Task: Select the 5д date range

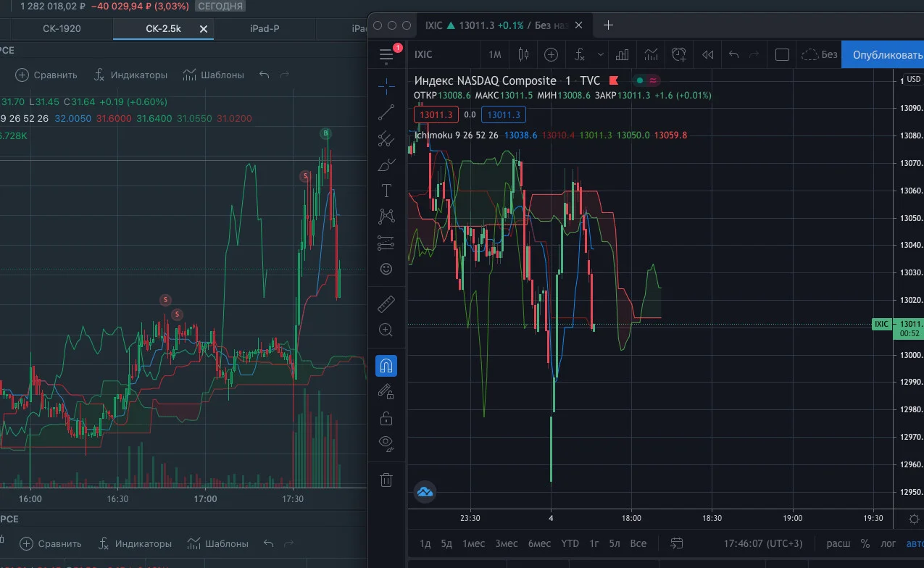Action: 446,543
